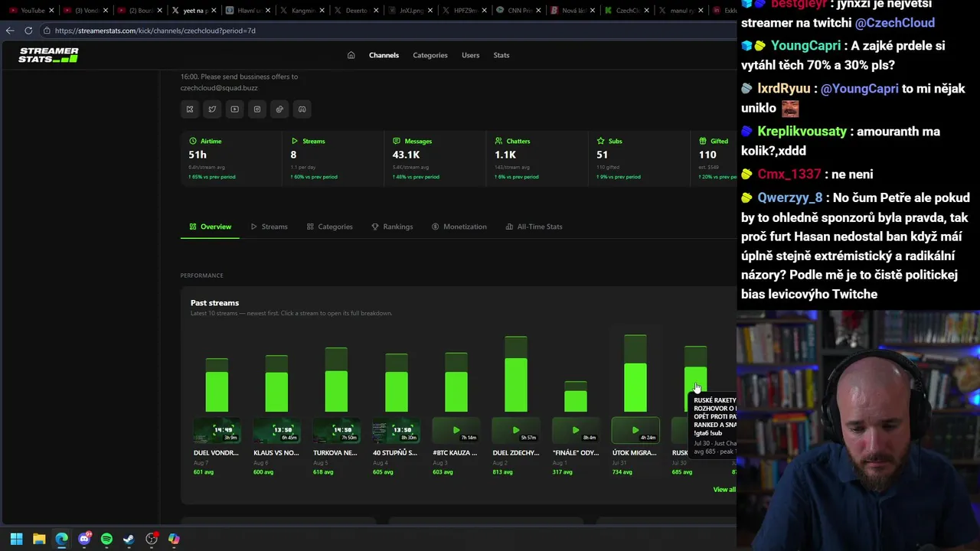The height and width of the screenshot is (551, 980).
Task: Switch to the Monetization tab
Action: [x=459, y=227]
